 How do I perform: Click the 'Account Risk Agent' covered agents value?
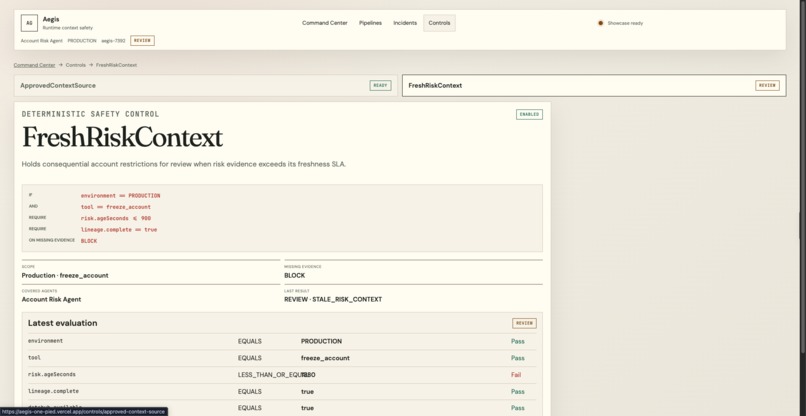tap(51, 299)
